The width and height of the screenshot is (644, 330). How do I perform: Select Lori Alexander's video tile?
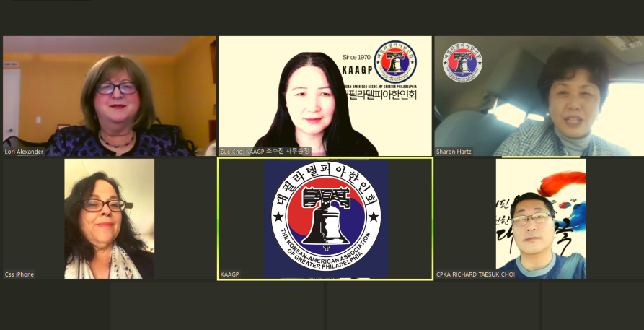pos(109,96)
